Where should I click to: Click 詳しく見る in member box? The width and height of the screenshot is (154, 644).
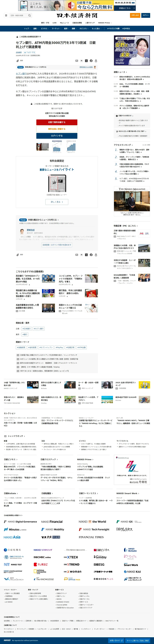click(57, 202)
